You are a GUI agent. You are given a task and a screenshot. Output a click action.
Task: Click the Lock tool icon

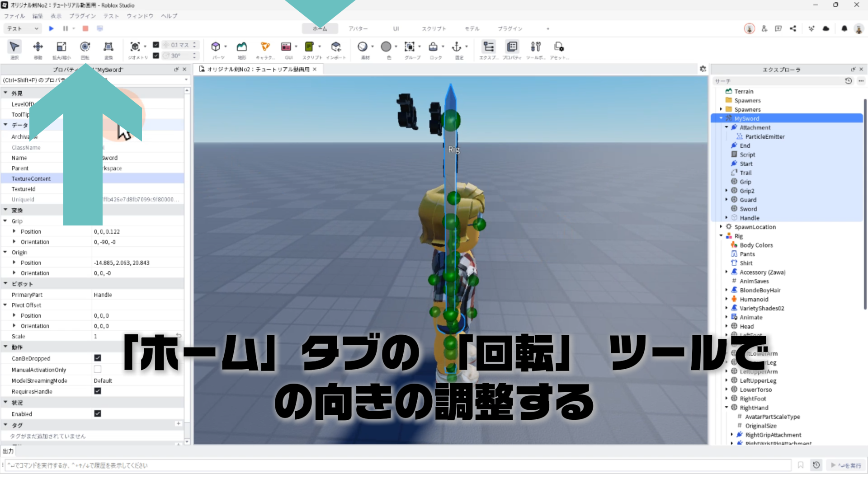[x=433, y=47]
